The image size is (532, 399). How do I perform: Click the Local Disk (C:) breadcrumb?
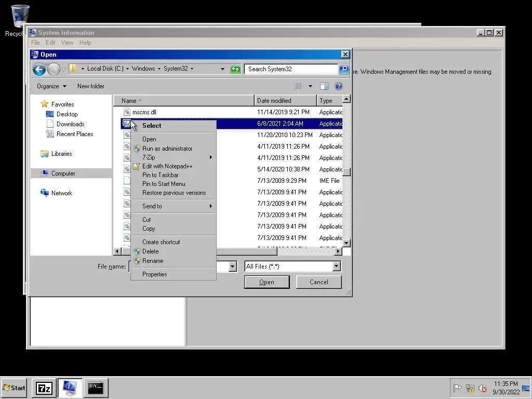[x=105, y=69]
